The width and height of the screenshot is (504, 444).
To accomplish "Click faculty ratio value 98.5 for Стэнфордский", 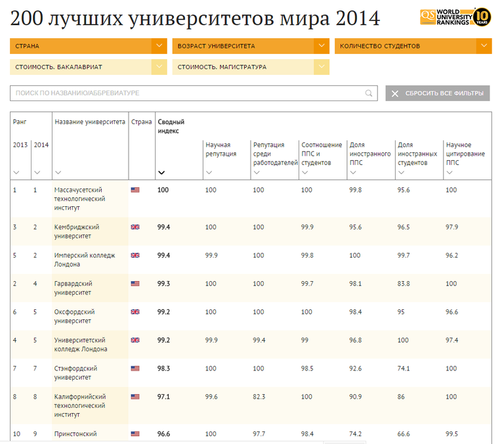I will [x=307, y=368].
